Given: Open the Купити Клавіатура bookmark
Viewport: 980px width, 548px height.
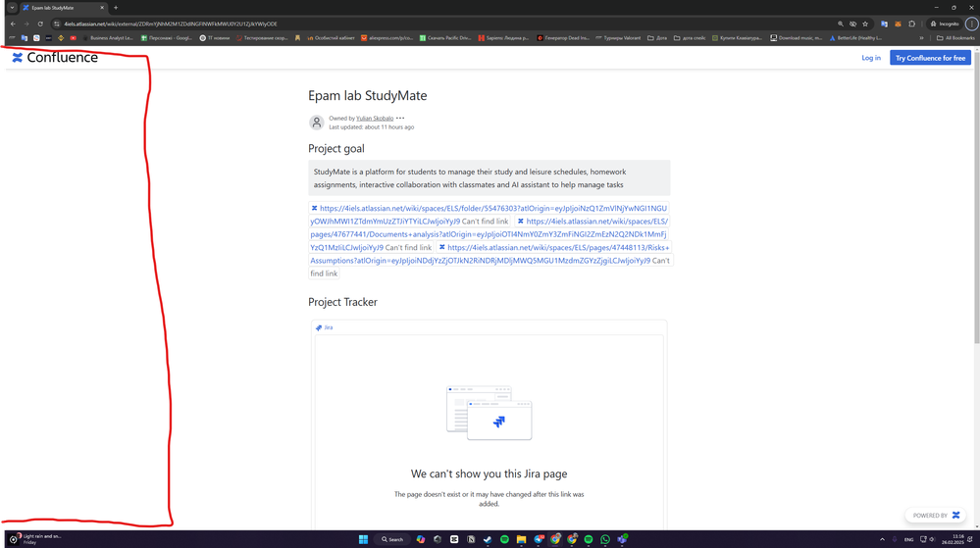Looking at the screenshot, I should point(737,38).
